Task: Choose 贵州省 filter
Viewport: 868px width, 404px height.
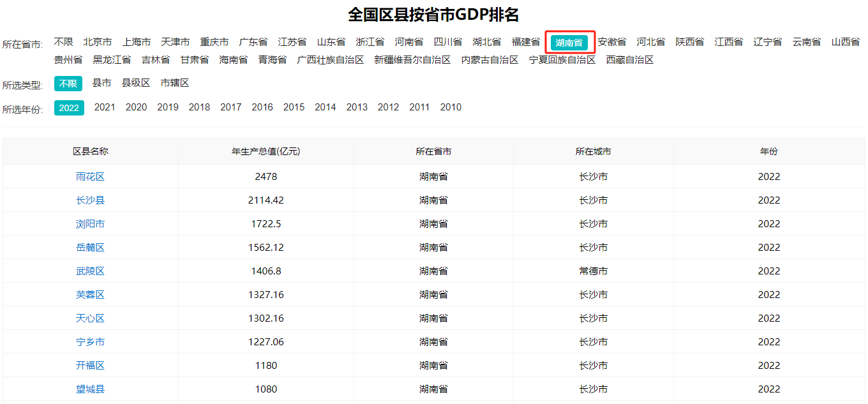Action: point(68,59)
